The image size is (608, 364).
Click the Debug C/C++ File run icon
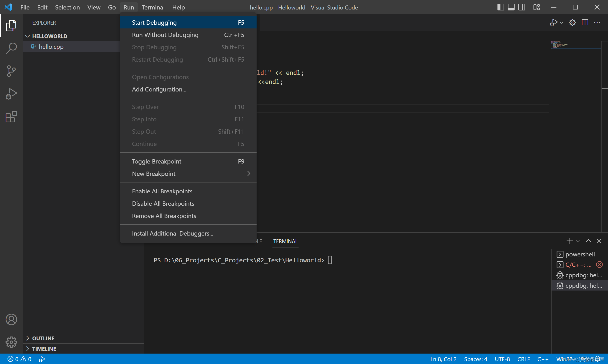tap(554, 23)
